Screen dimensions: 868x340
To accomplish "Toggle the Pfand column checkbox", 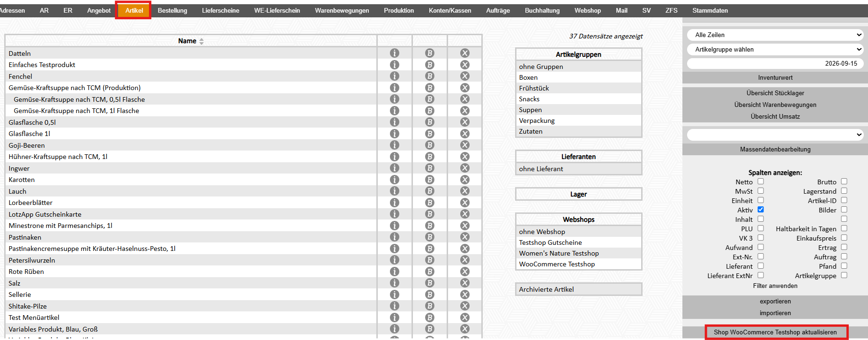I will pyautogui.click(x=844, y=266).
